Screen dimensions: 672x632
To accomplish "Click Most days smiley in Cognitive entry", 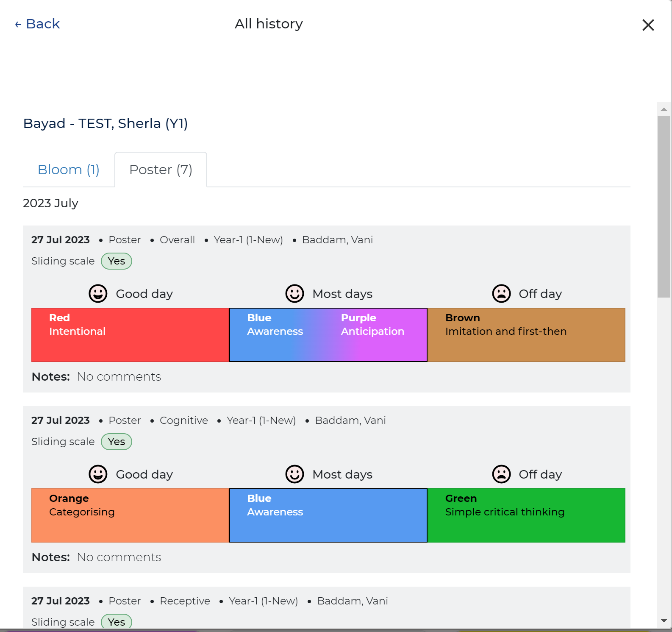I will click(294, 474).
